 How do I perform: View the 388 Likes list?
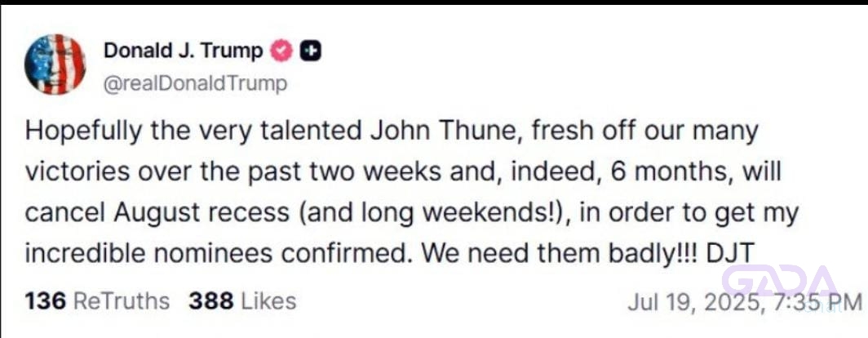click(242, 301)
